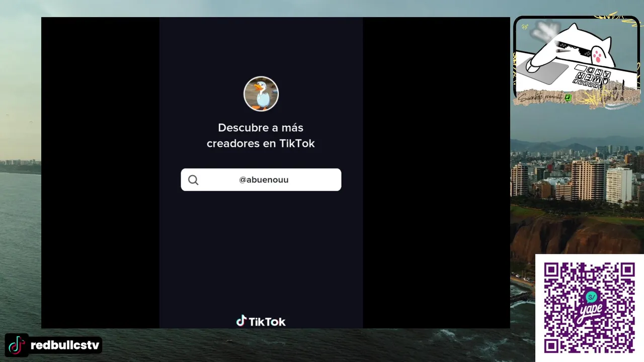The width and height of the screenshot is (644, 362).
Task: Click the TikTok icon beside redbullcstv
Action: coord(17,345)
